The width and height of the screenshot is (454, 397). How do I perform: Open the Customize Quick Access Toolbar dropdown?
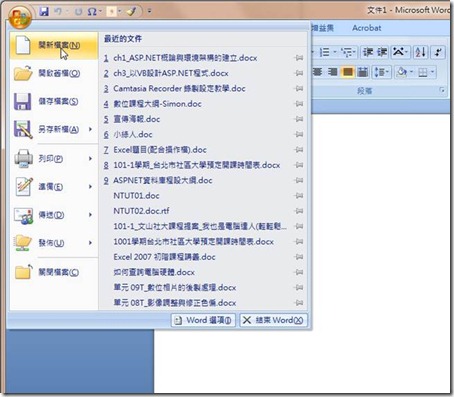point(149,12)
